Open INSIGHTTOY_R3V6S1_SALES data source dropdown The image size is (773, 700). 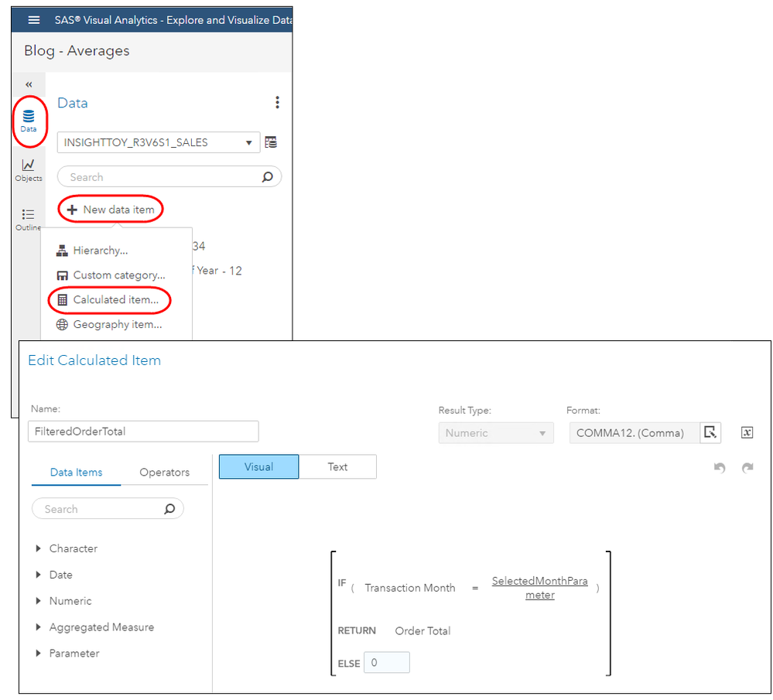click(x=159, y=142)
